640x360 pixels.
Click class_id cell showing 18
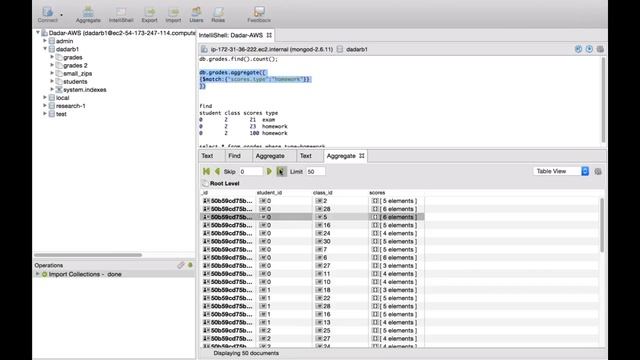click(340, 290)
